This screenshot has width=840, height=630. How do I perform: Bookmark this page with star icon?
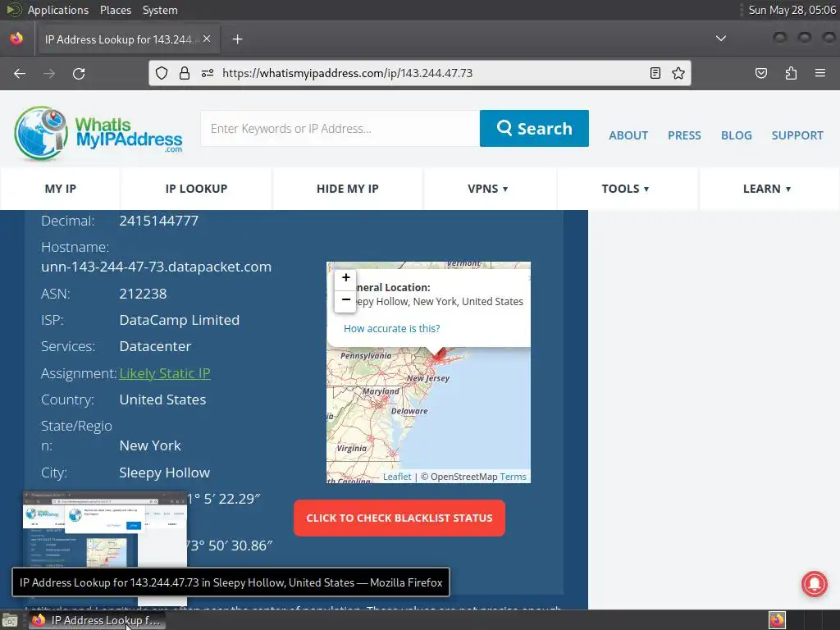coord(678,73)
